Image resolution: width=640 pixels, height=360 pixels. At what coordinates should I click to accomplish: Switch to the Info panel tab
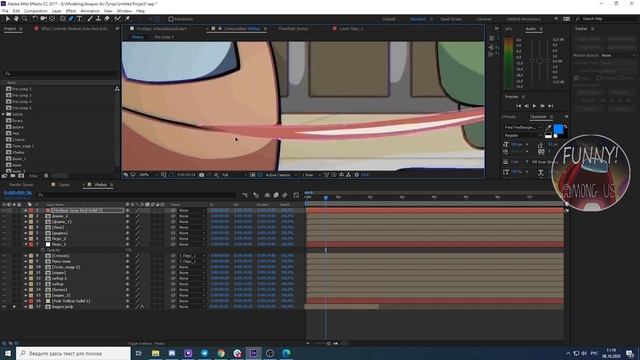tap(509, 29)
